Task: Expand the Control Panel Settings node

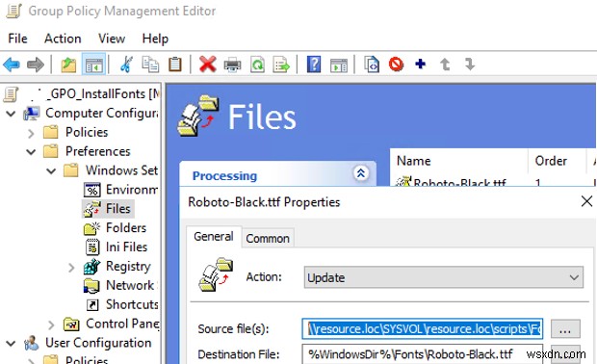Action: tap(51, 325)
